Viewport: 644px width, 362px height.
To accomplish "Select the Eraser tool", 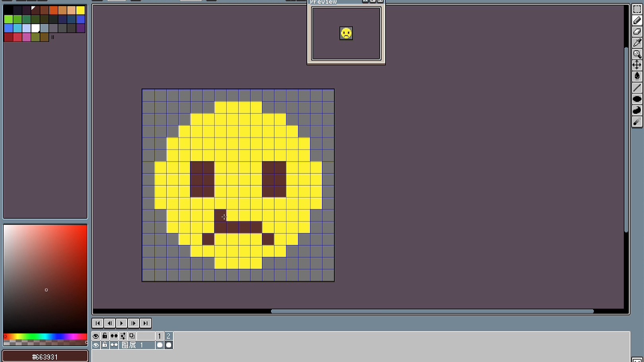I will coord(638,32).
